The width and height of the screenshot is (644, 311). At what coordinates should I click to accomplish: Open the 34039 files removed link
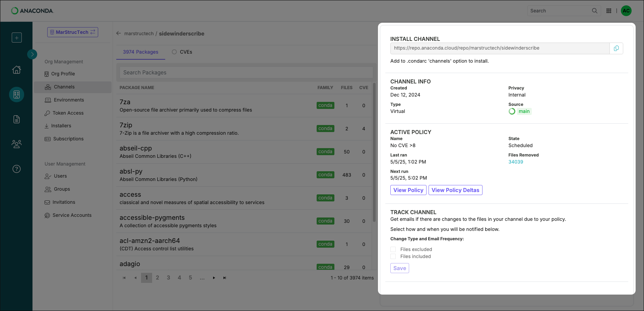(516, 162)
